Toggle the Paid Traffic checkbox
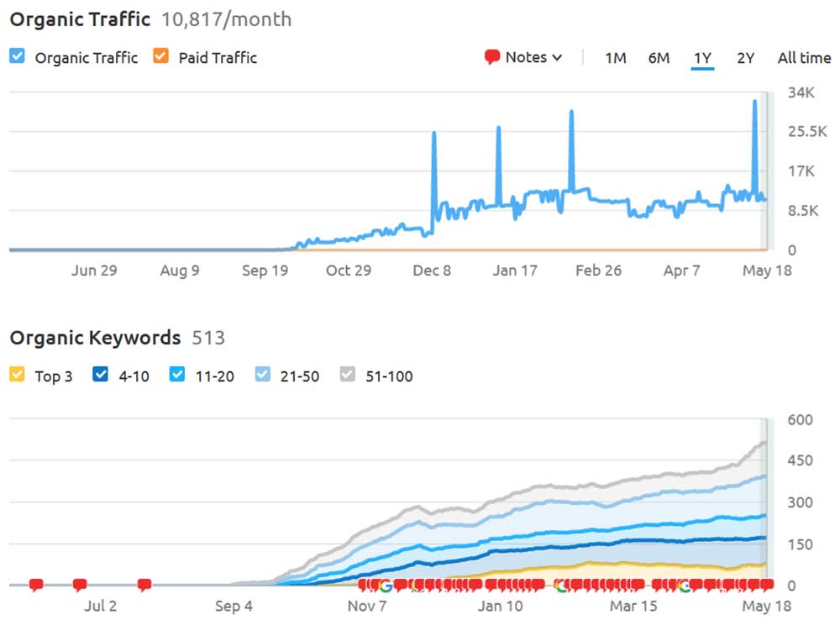 (160, 57)
